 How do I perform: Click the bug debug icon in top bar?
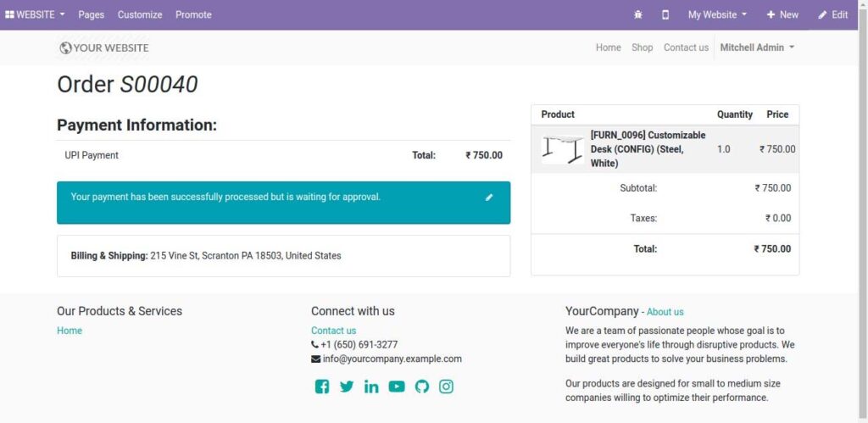(x=637, y=14)
